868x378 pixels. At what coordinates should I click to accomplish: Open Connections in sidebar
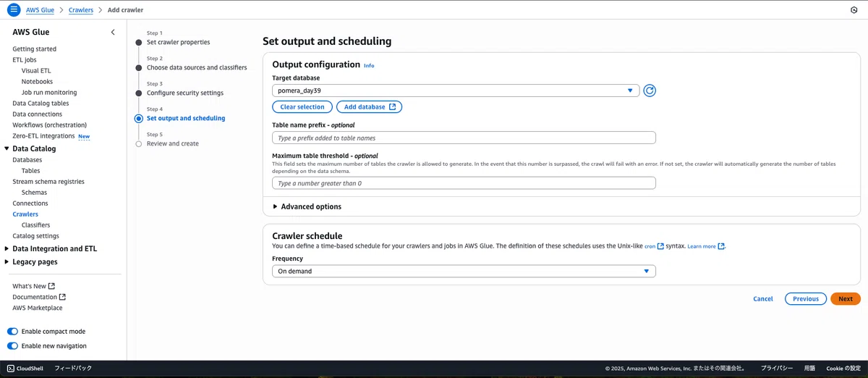tap(30, 203)
